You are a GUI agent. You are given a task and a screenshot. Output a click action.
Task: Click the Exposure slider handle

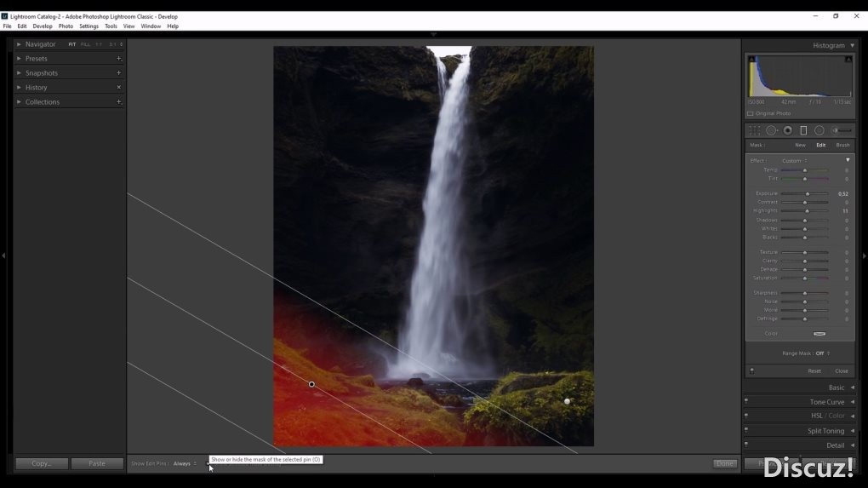click(808, 194)
